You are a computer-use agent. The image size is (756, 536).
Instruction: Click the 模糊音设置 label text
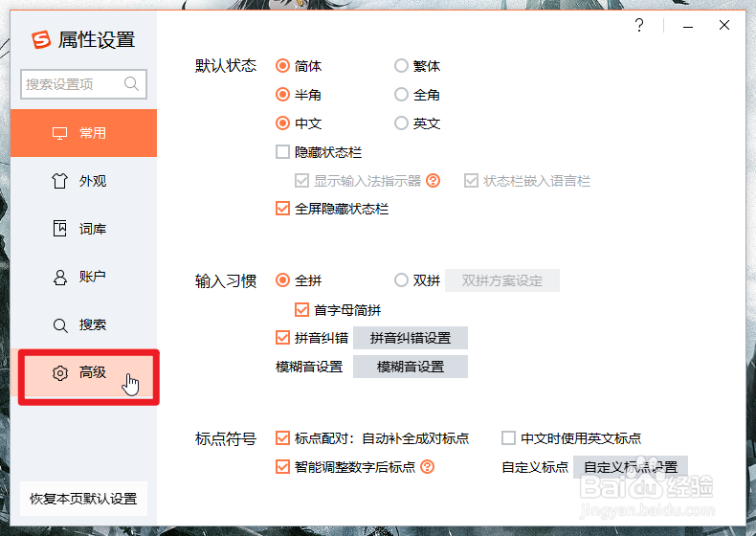pyautogui.click(x=309, y=367)
